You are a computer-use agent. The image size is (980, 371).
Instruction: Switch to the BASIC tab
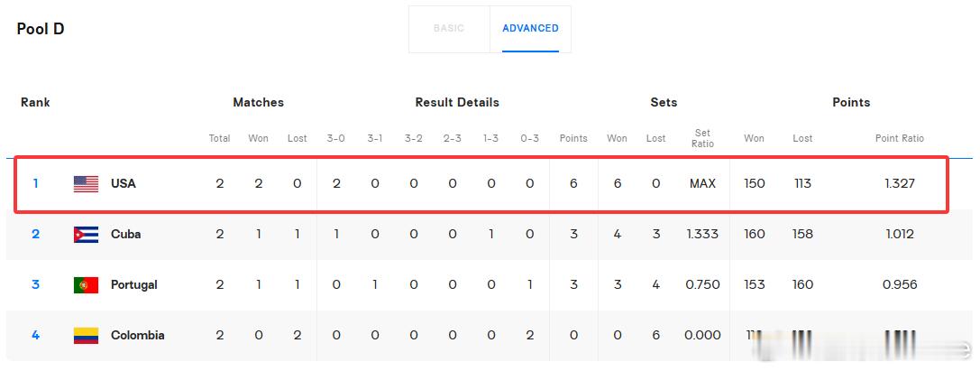449,29
